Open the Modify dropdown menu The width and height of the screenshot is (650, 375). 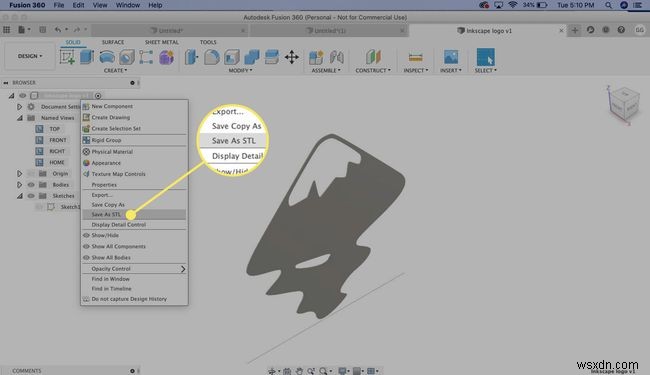pos(240,70)
